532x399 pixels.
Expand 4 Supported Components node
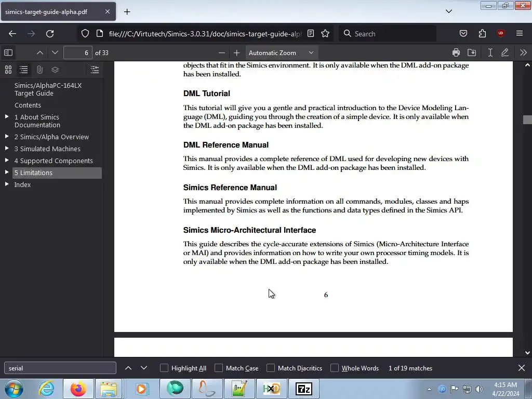coord(7,160)
